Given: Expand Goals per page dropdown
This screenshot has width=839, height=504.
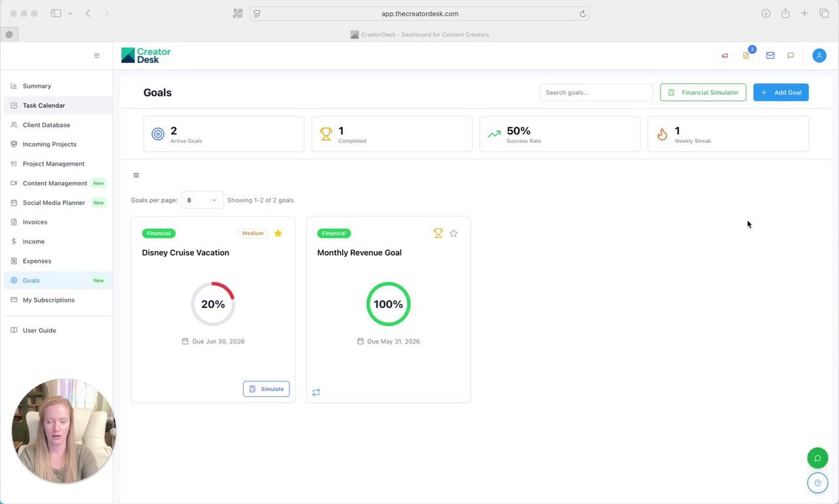Looking at the screenshot, I should coord(203,200).
